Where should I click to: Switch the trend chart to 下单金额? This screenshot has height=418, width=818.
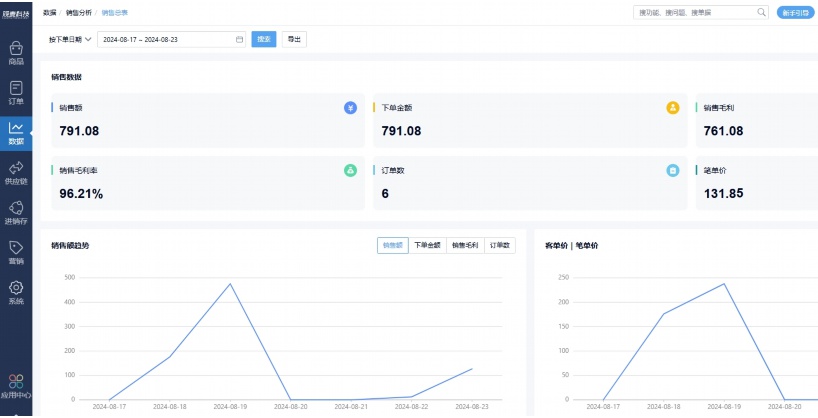pos(427,245)
